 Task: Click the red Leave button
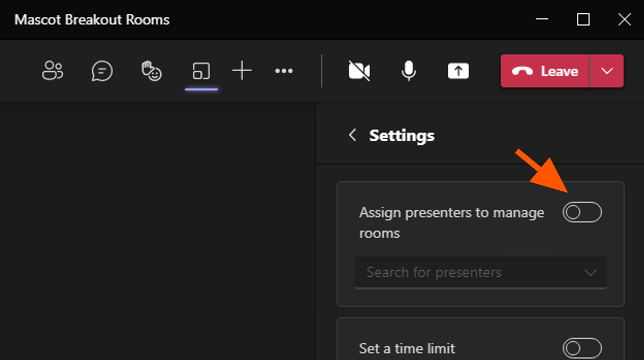[545, 71]
